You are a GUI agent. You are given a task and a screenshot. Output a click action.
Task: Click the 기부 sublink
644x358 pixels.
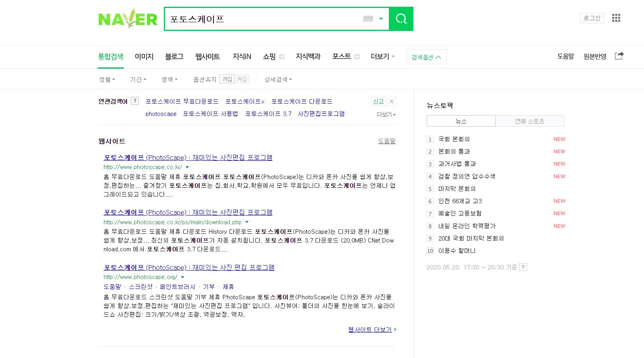(209, 287)
